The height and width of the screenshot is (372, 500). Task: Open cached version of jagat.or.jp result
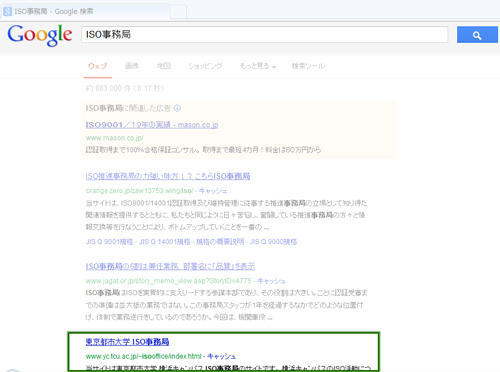click(x=271, y=281)
